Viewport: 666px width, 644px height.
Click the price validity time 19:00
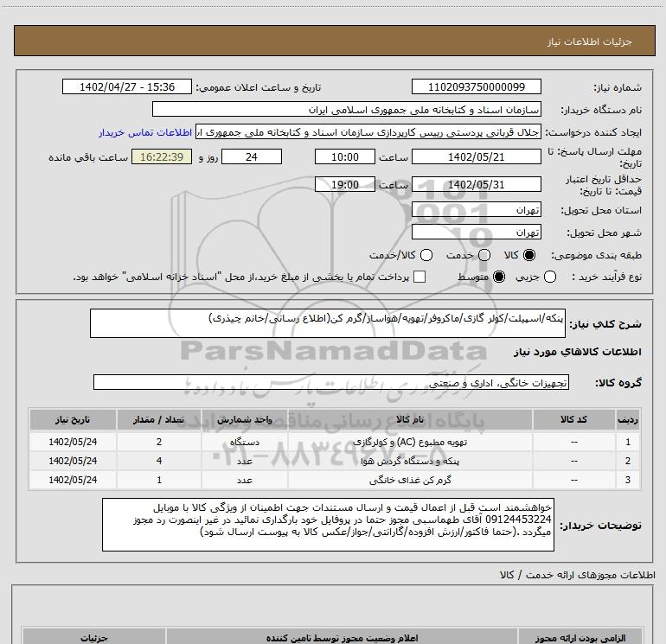pos(345,185)
